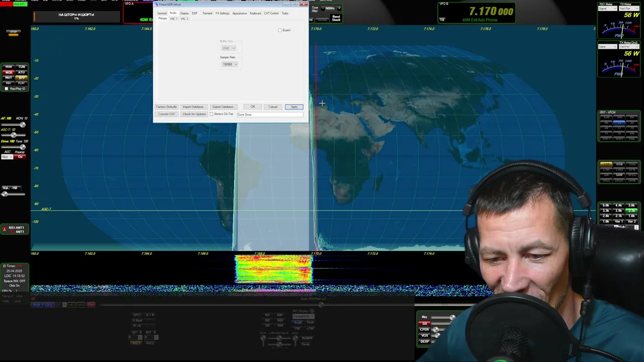Toggle the ATU antenna tuner button

22,72
